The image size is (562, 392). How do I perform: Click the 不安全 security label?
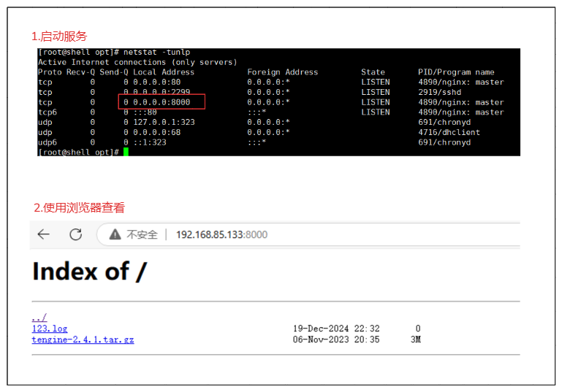tap(142, 234)
